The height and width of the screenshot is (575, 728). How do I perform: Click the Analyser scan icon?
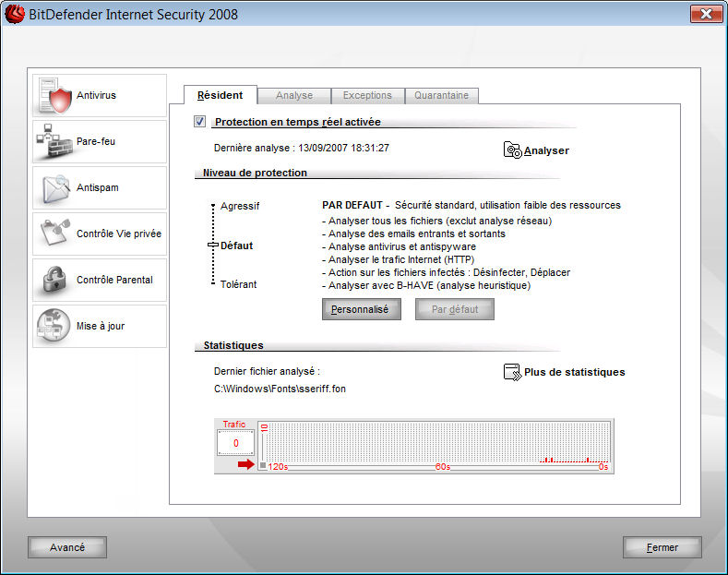click(513, 150)
